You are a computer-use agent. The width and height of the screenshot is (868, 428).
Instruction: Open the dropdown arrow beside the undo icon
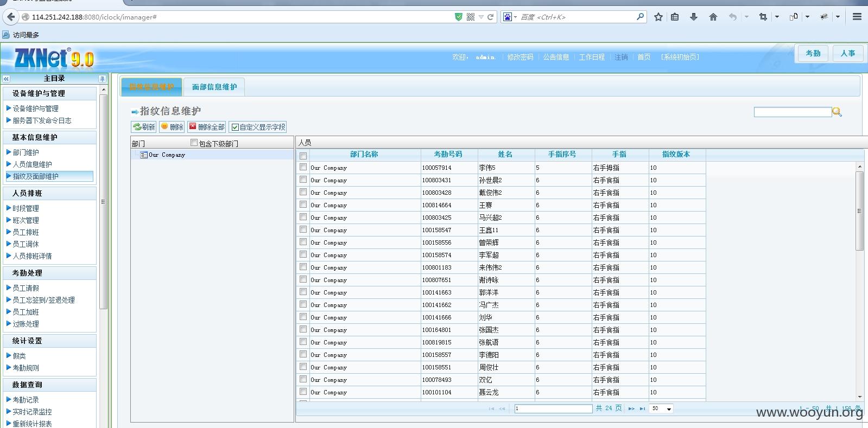click(746, 17)
